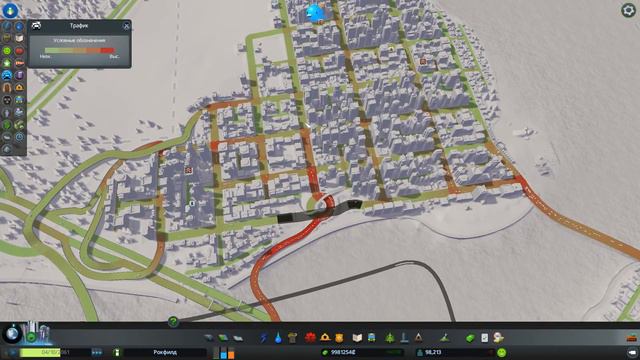Select the water drop info view
This screenshot has height=360, width=640.
point(19,27)
